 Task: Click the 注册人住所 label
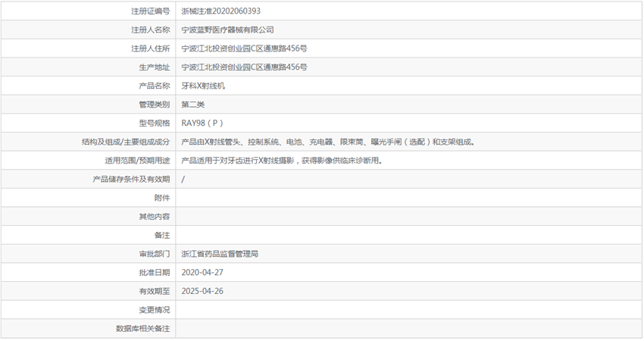150,48
